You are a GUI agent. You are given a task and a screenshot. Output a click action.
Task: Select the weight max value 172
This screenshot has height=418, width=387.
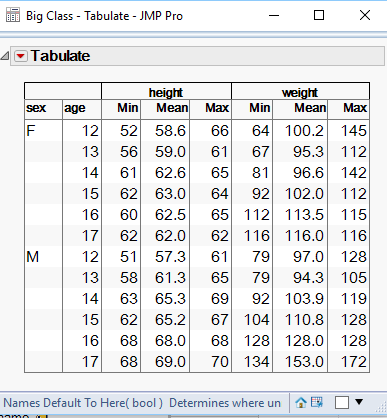(354, 362)
